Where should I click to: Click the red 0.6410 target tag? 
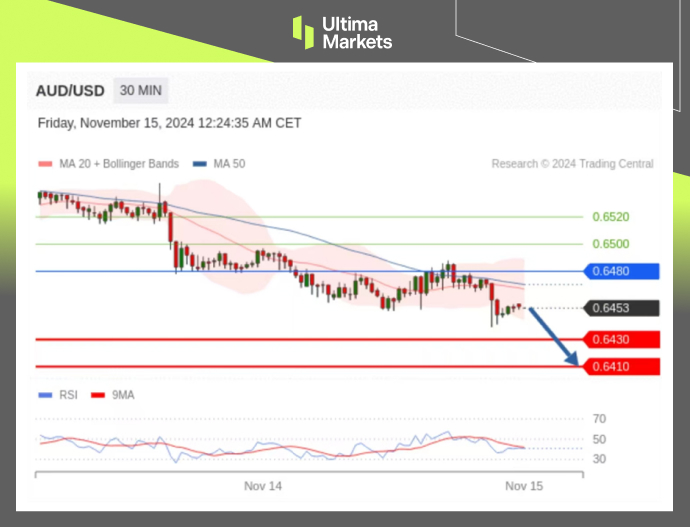click(620, 367)
